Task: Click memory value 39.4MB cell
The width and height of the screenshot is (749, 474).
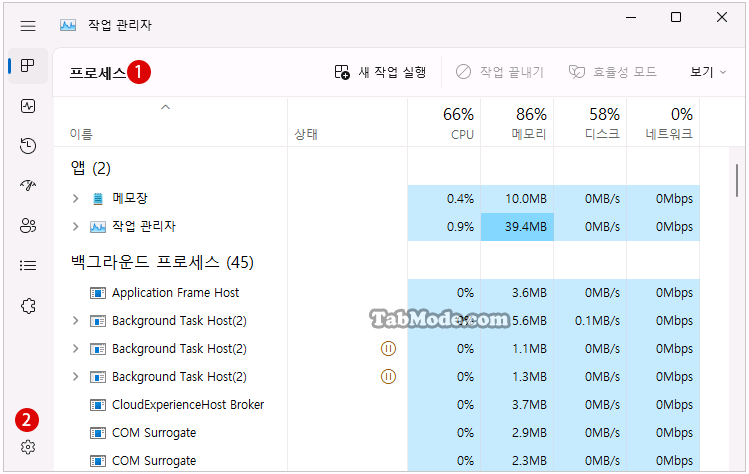Action: coord(517,227)
